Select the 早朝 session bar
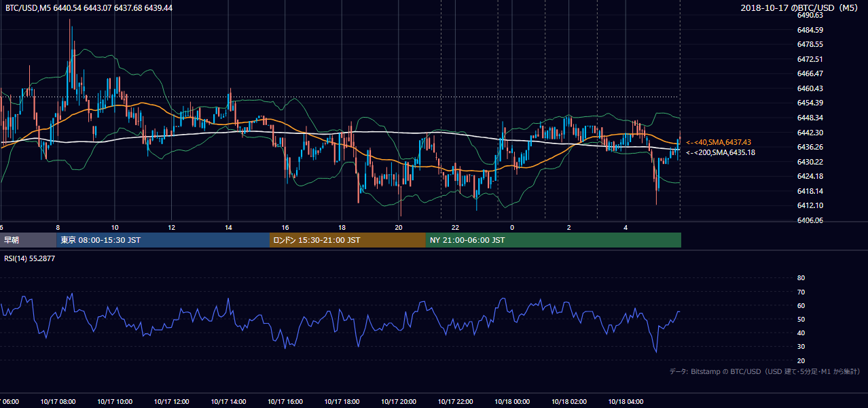This screenshot has width=868, height=408. point(28,240)
